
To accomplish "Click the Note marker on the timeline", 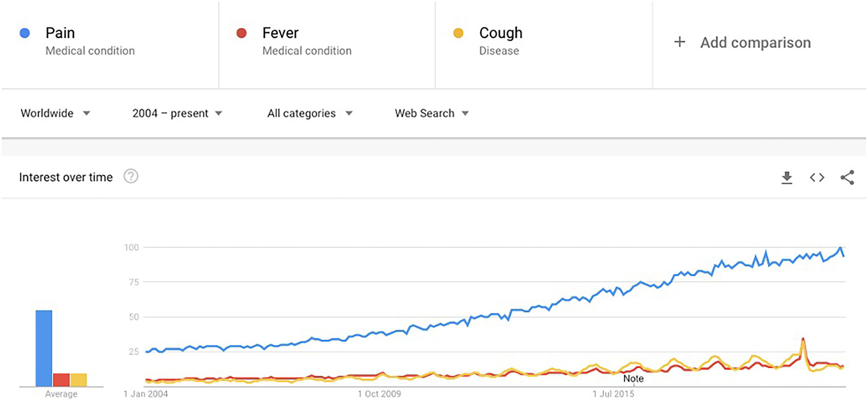I will click(633, 378).
